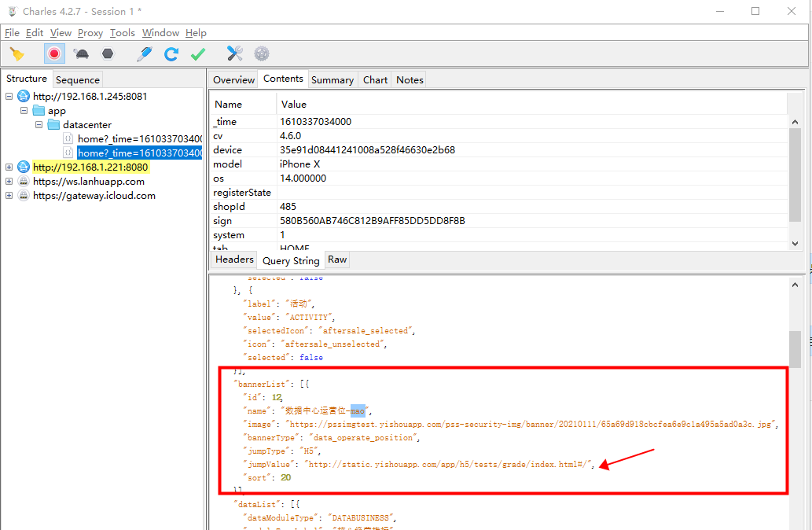Click the green checkmark validate icon
Screen dimensions: 812x530
(x=198, y=54)
